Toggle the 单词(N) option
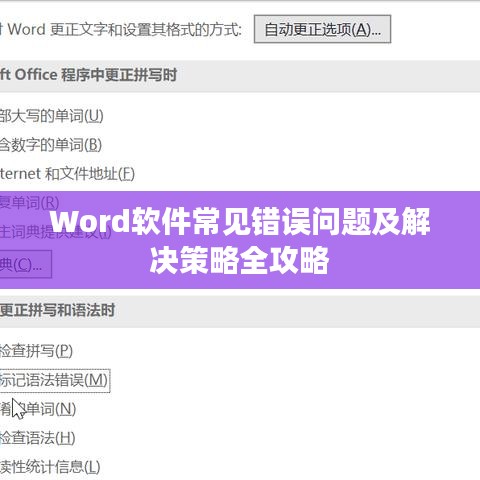The height and width of the screenshot is (480, 480). [x=38, y=409]
